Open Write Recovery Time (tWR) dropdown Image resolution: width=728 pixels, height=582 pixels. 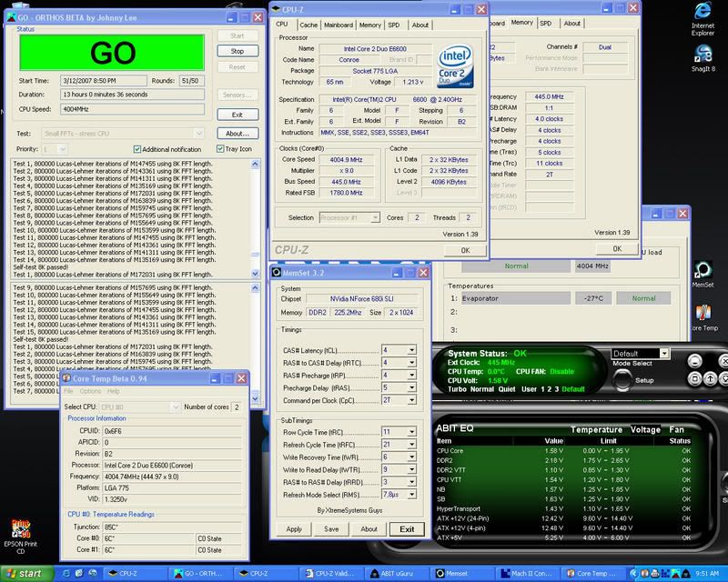pyautogui.click(x=412, y=457)
